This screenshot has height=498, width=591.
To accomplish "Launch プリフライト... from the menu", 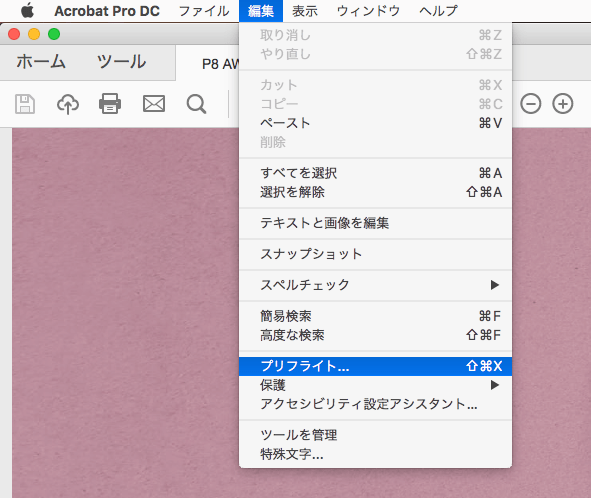I will tap(375, 366).
